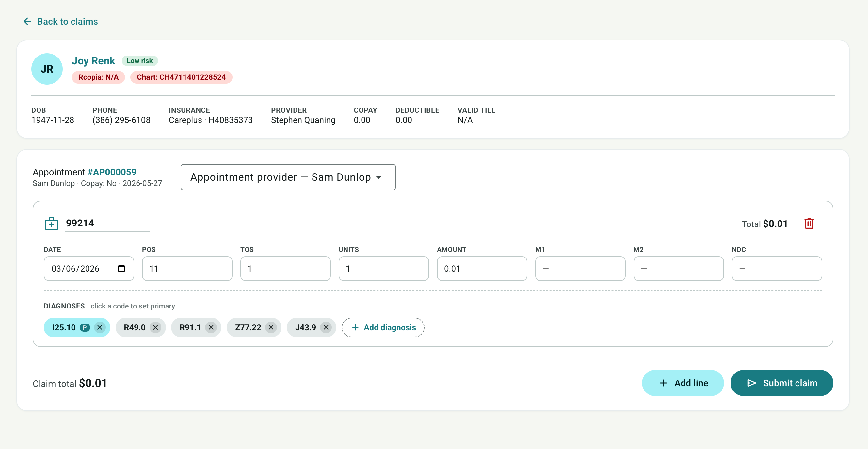Click provider name Stephen Quaning
868x449 pixels.
point(303,120)
